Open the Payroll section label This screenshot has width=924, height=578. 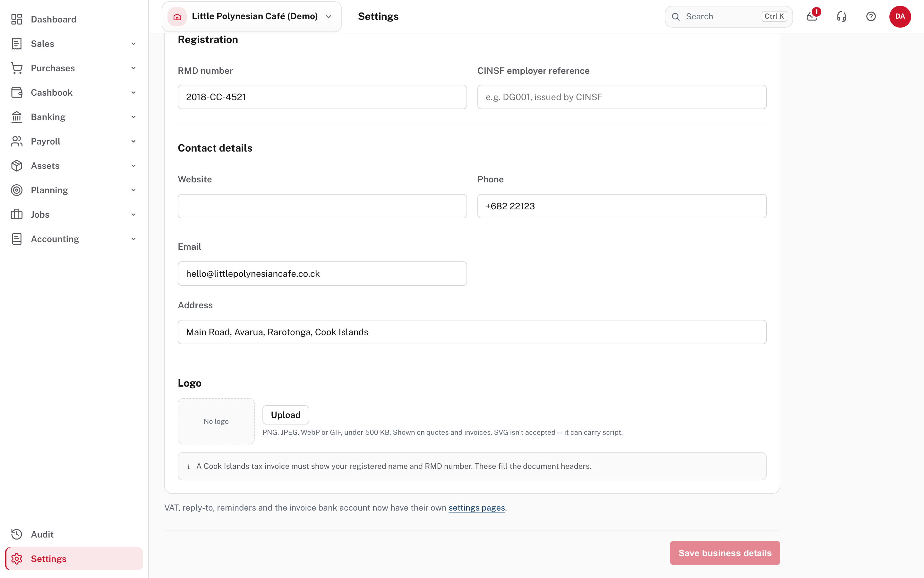point(46,141)
